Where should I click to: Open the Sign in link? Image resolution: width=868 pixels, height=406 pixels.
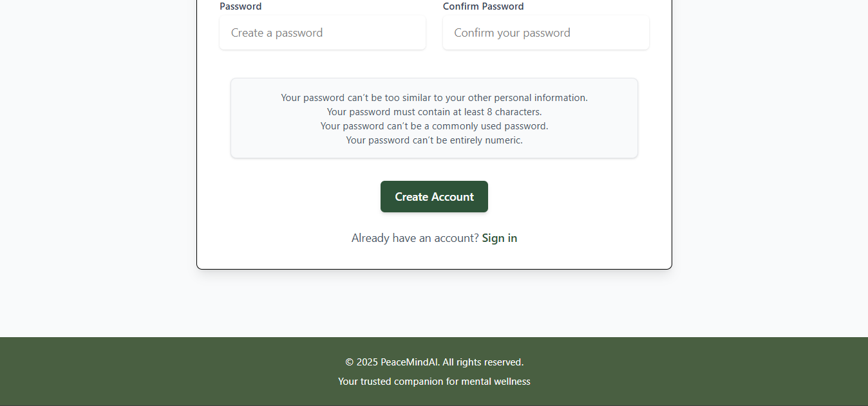[x=500, y=238]
